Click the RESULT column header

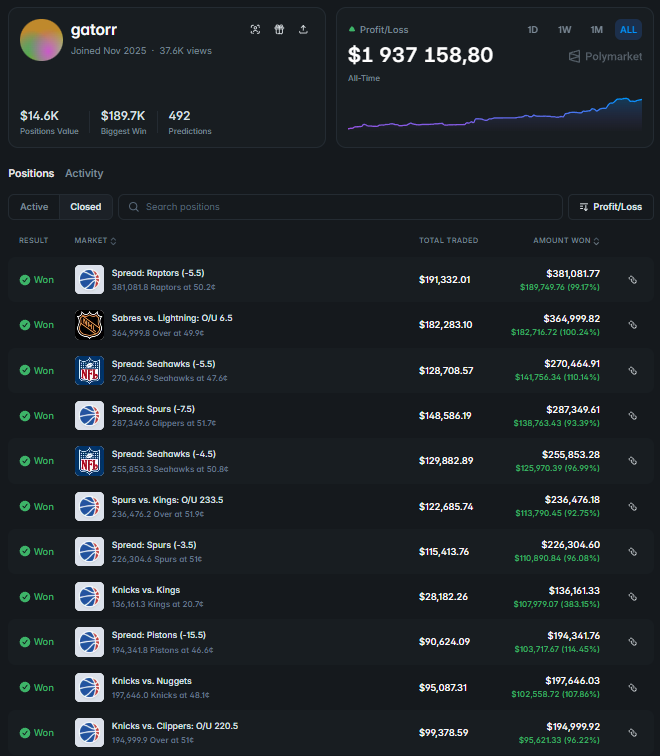33,241
